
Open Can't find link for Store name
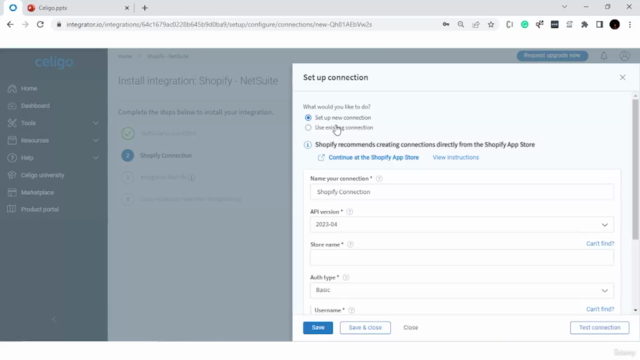(x=600, y=244)
